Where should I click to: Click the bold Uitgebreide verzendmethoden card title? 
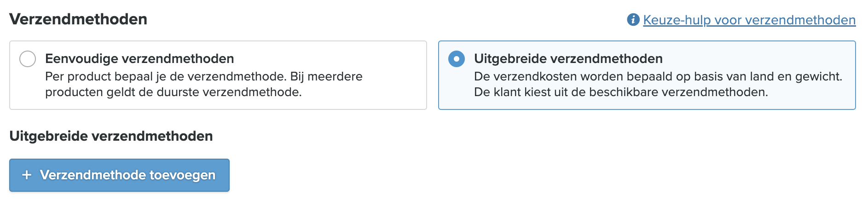(568, 59)
